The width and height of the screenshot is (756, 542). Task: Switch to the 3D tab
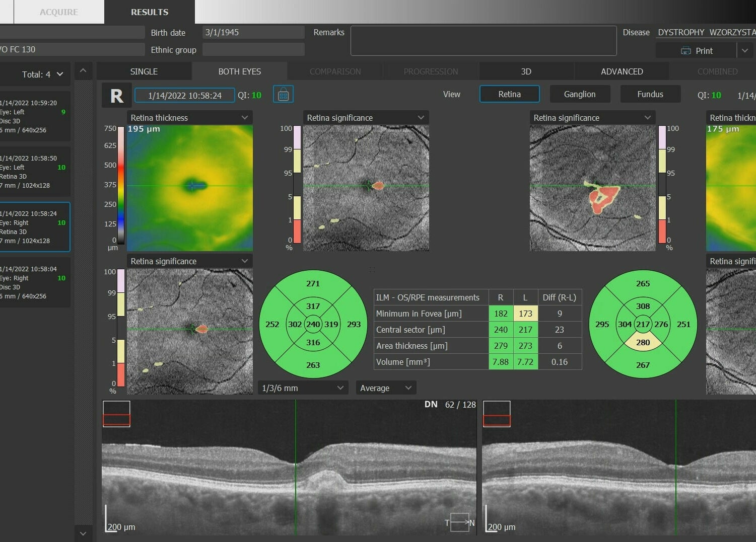coord(526,71)
